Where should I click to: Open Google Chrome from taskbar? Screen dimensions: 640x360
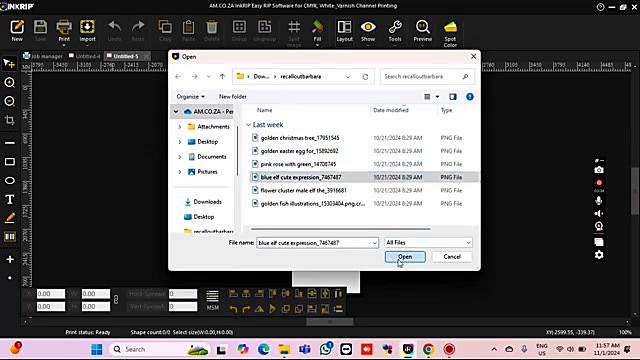click(x=428, y=349)
